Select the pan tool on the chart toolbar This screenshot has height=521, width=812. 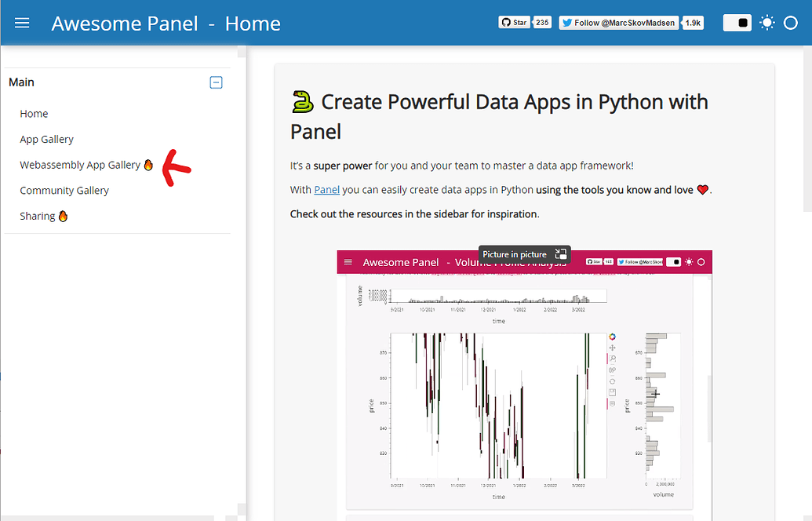click(613, 348)
